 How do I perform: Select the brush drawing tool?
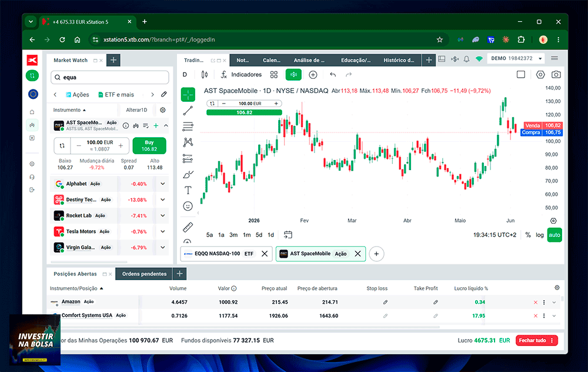(x=188, y=175)
